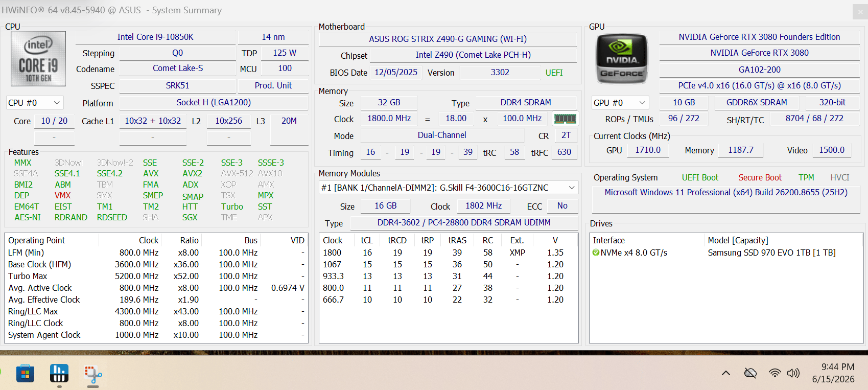Click the Intel Core i9-10850K name field
The height and width of the screenshot is (390, 868).
click(155, 37)
